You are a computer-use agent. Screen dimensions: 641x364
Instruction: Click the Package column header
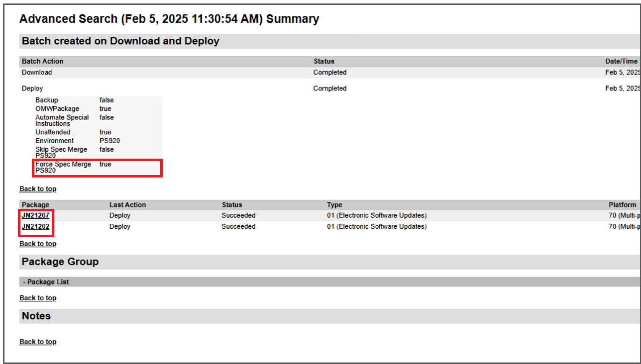(x=35, y=204)
